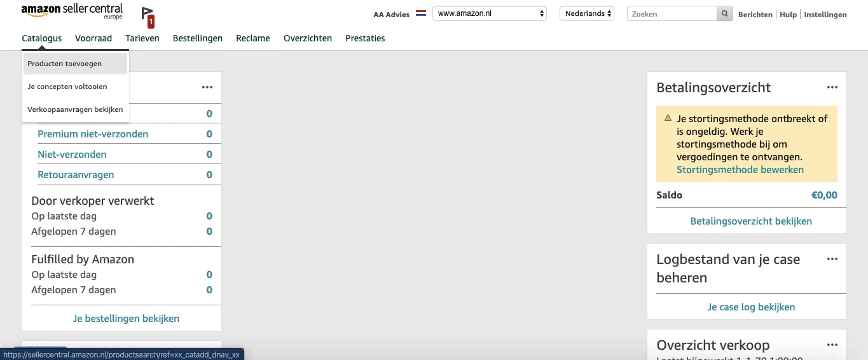Viewport: 868px width, 360px height.
Task: Open the Bestellingen navigation menu
Action: pyautogui.click(x=198, y=38)
